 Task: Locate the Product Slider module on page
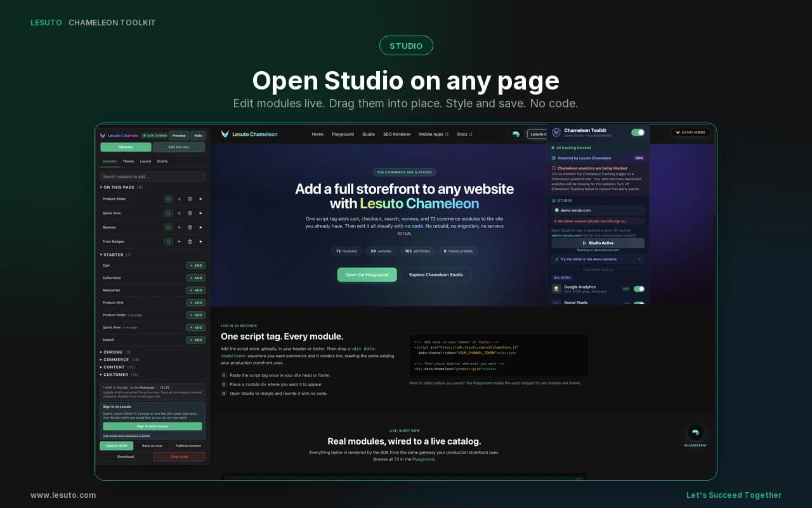[169, 199]
